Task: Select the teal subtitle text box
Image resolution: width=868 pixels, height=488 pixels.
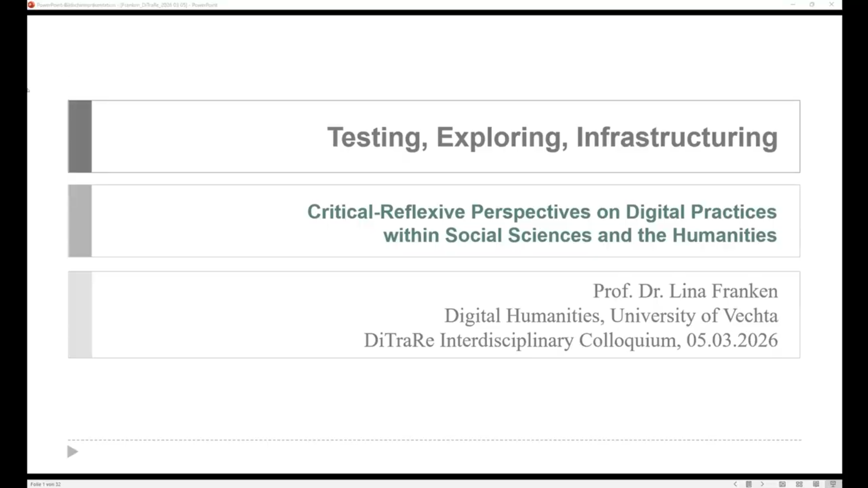Action: [x=542, y=223]
